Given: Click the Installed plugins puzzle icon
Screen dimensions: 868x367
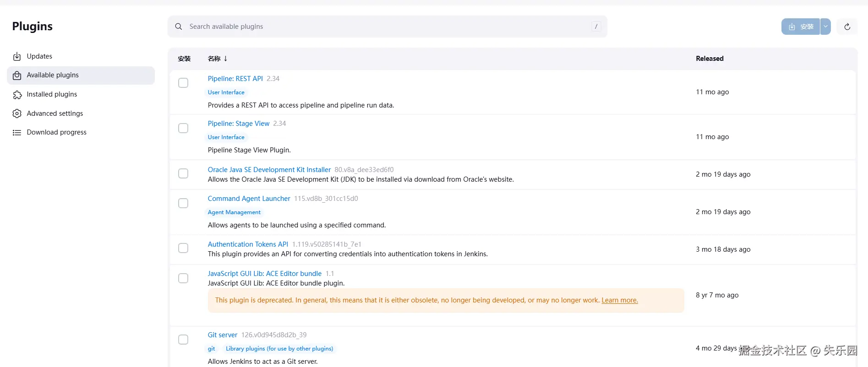Looking at the screenshot, I should (17, 95).
